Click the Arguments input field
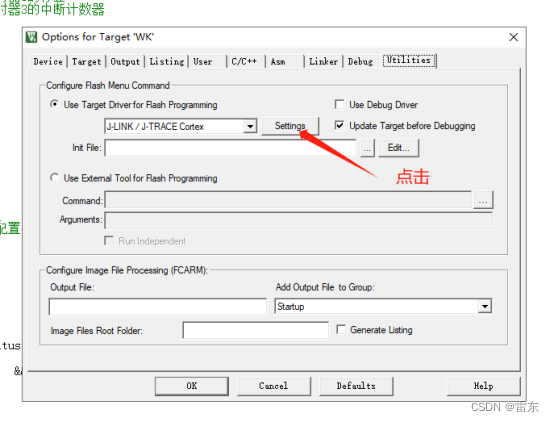The height and width of the screenshot is (422, 554). click(299, 221)
